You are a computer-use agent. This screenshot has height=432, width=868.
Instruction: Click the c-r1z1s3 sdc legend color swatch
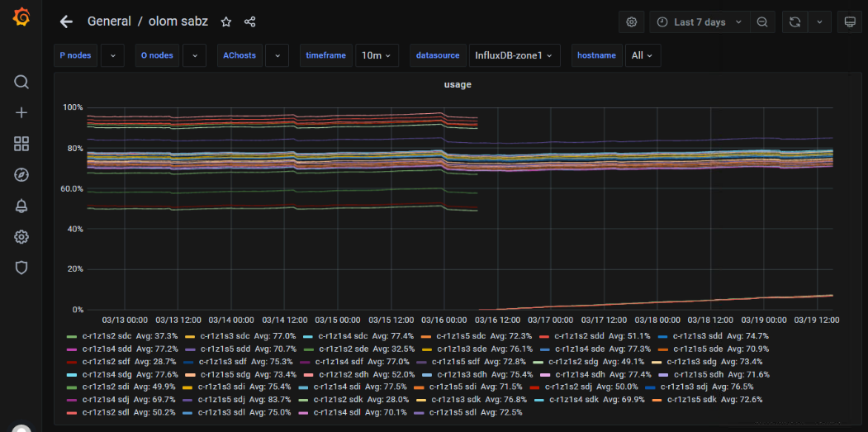pos(190,336)
